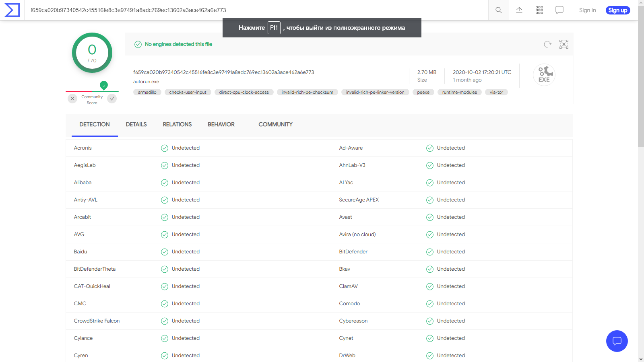Click the CAT-QuickHeal engine name
Image resolution: width=644 pixels, height=362 pixels.
(x=92, y=286)
